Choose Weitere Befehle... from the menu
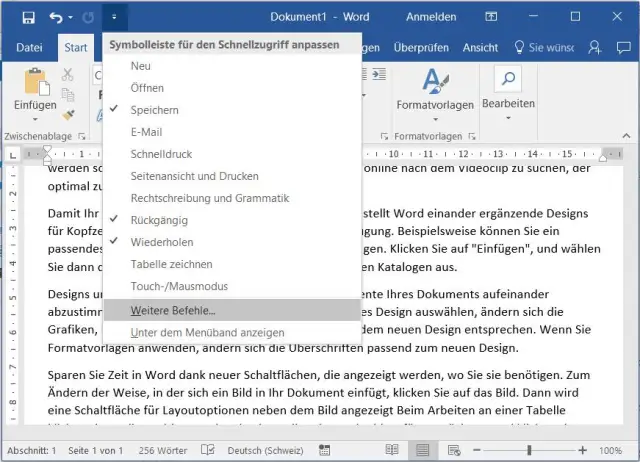The image size is (640, 462). point(172,311)
